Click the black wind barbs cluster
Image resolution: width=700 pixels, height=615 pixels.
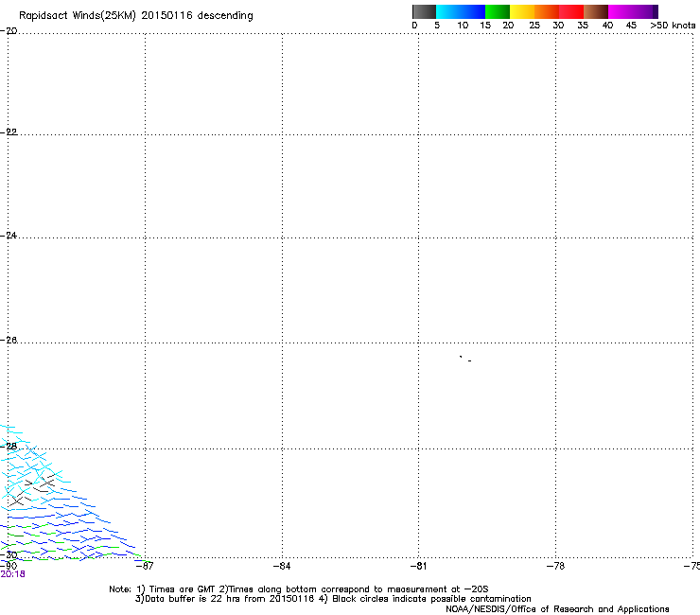pos(32,491)
